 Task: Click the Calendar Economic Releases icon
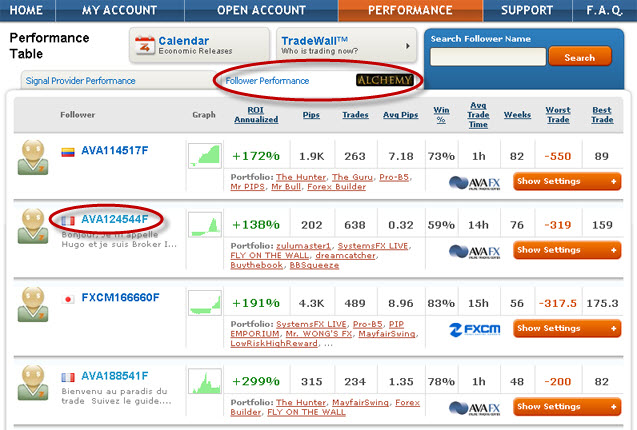[145, 45]
